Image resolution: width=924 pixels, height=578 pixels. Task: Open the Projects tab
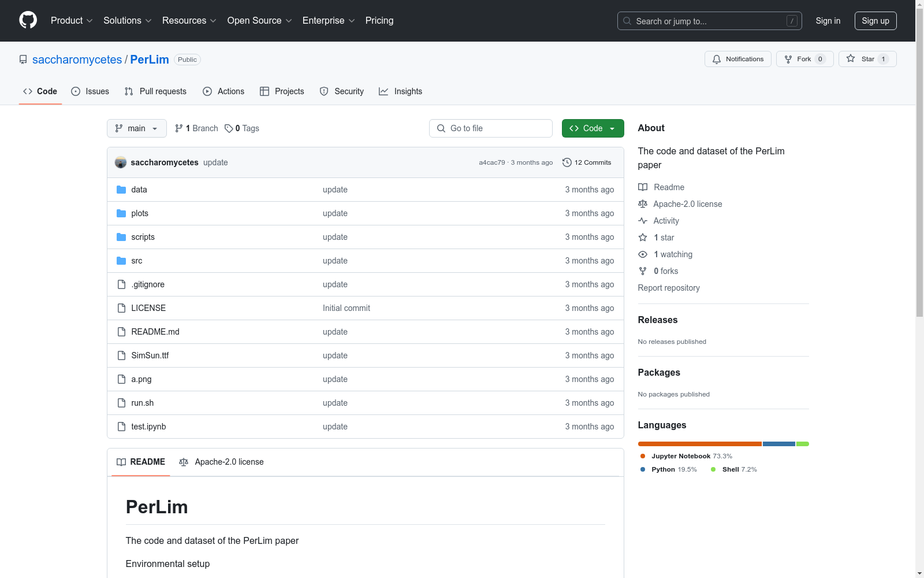point(282,91)
